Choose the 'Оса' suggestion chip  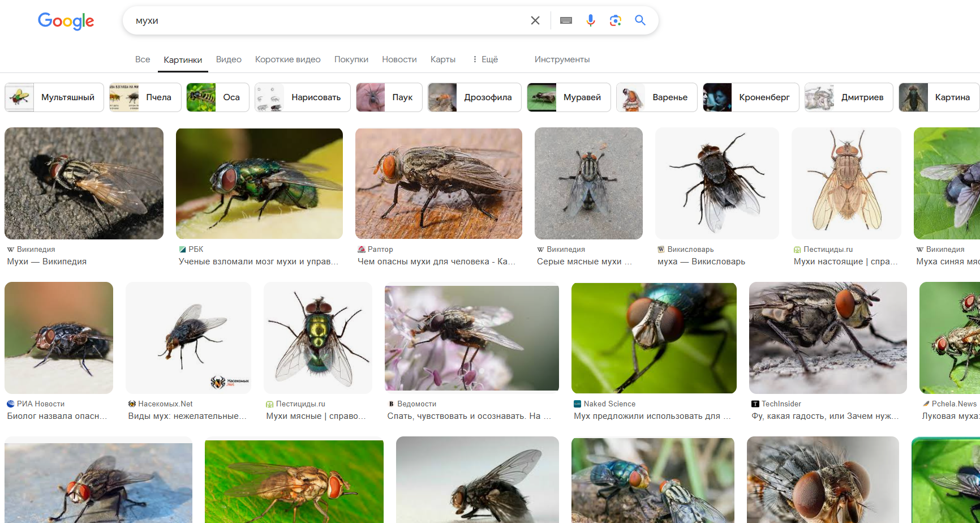[218, 97]
